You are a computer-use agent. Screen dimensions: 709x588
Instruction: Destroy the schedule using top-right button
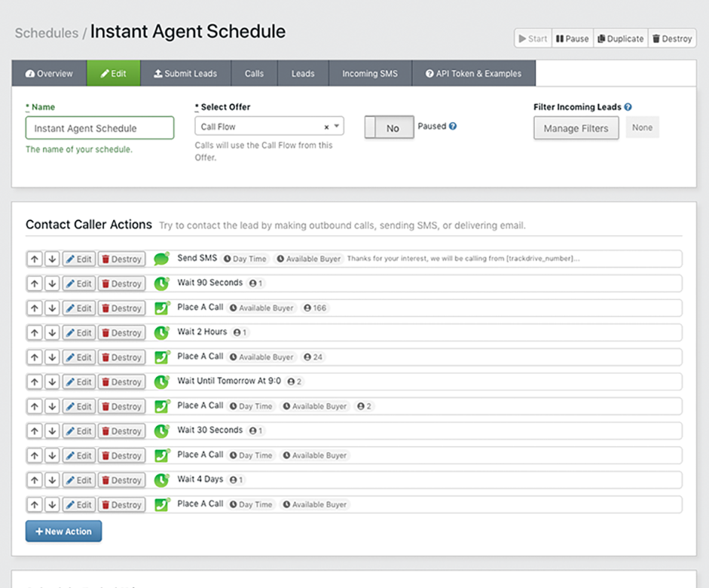[x=672, y=38]
